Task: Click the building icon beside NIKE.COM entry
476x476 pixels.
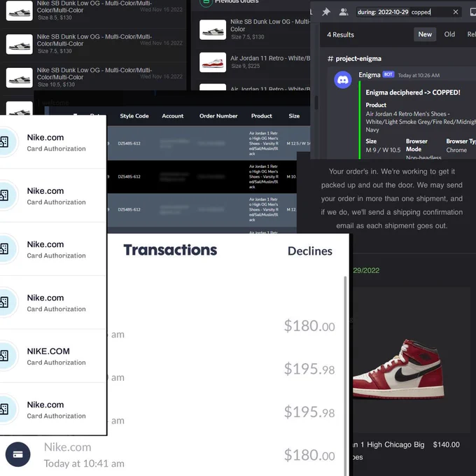Action: (4, 356)
